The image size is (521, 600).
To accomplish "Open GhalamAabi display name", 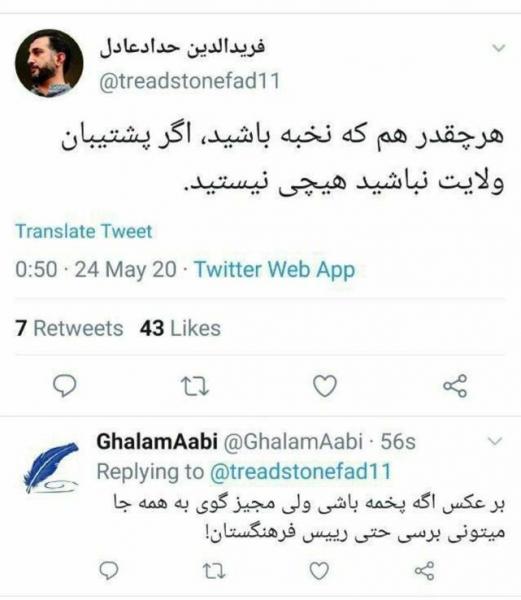I will tap(157, 442).
